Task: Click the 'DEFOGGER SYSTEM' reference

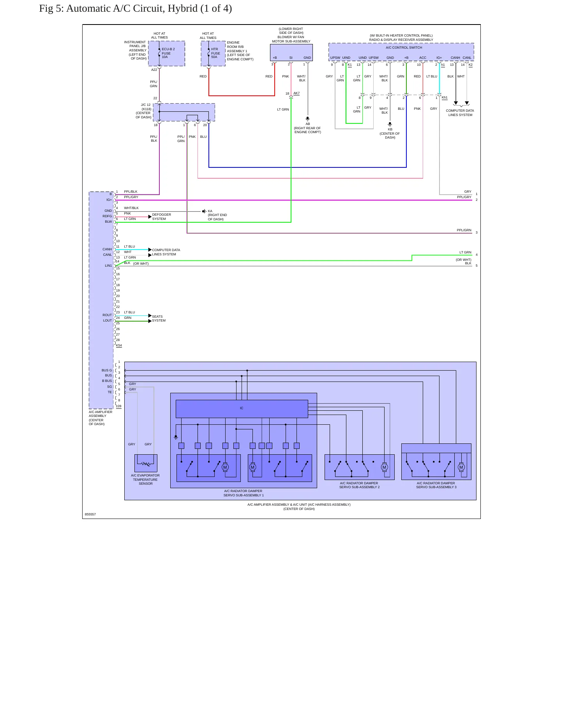Action: [161, 217]
